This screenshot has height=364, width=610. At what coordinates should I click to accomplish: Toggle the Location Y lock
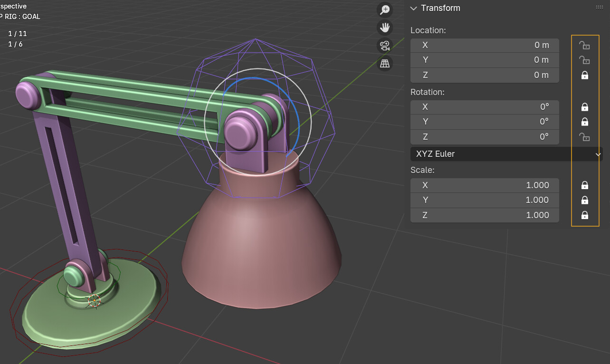584,60
